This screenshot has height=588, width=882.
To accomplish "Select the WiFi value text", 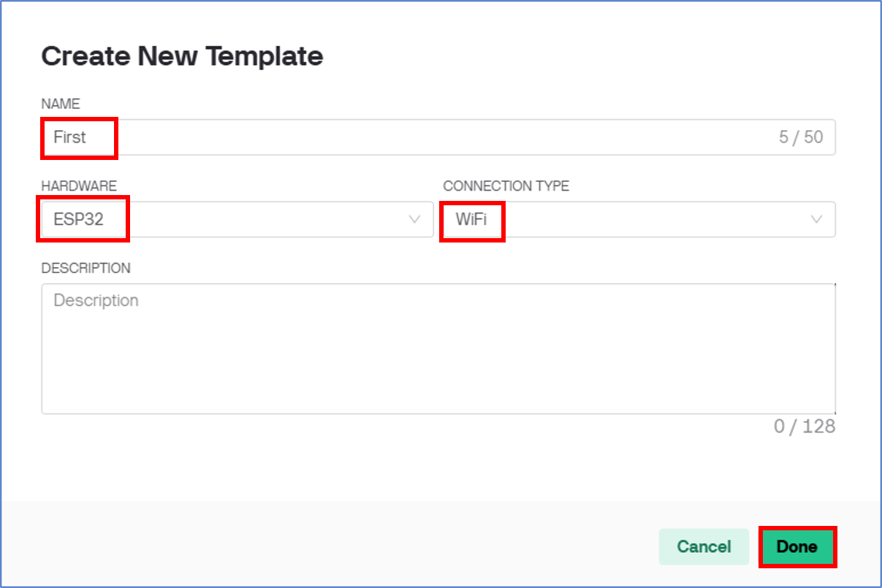I will (x=471, y=219).
